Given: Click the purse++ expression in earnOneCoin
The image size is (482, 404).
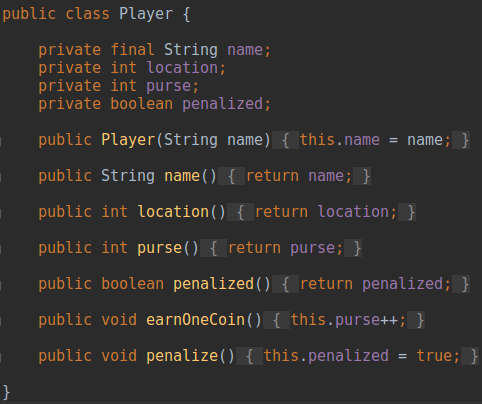Looking at the screenshot, I should click(x=366, y=320).
